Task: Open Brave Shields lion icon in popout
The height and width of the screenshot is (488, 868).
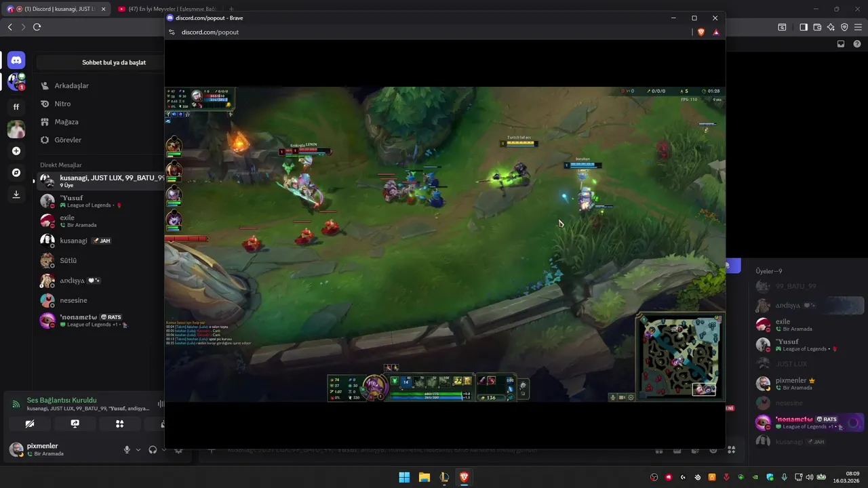Action: (x=701, y=32)
